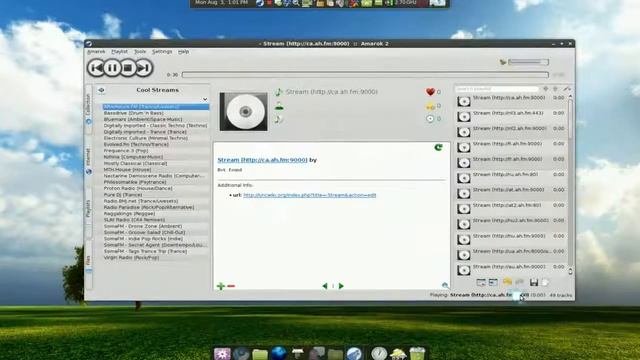Select Bluemars [Ambient/Space-Music] stream
640x360 pixels.
click(143, 119)
